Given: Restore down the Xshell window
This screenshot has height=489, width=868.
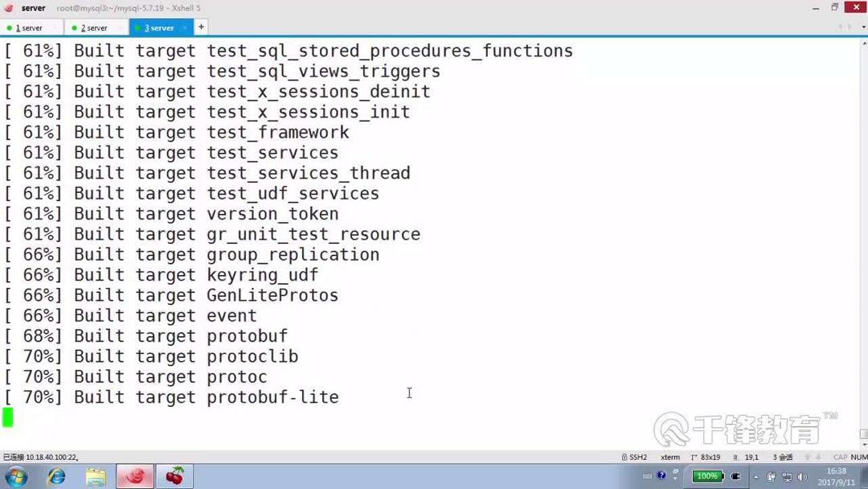Looking at the screenshot, I should click(x=835, y=7).
